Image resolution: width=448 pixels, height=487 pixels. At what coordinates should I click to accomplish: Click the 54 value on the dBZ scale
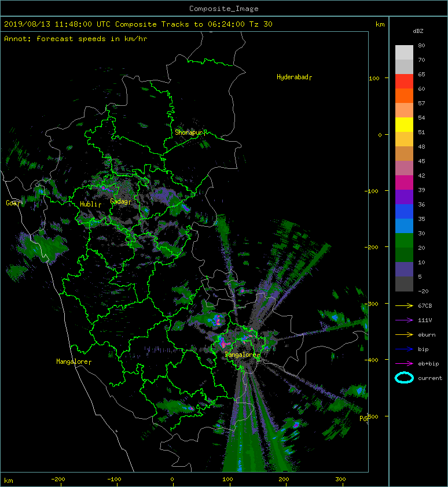pos(421,118)
